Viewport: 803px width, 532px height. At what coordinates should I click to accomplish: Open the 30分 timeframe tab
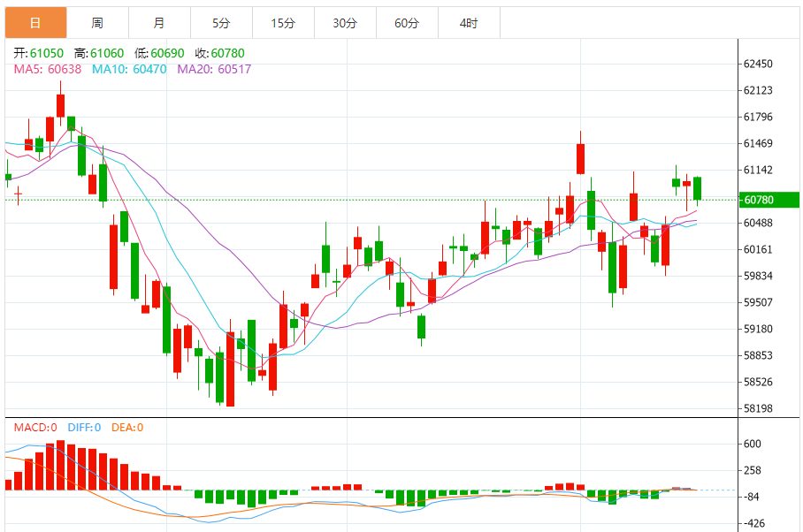[x=345, y=22]
